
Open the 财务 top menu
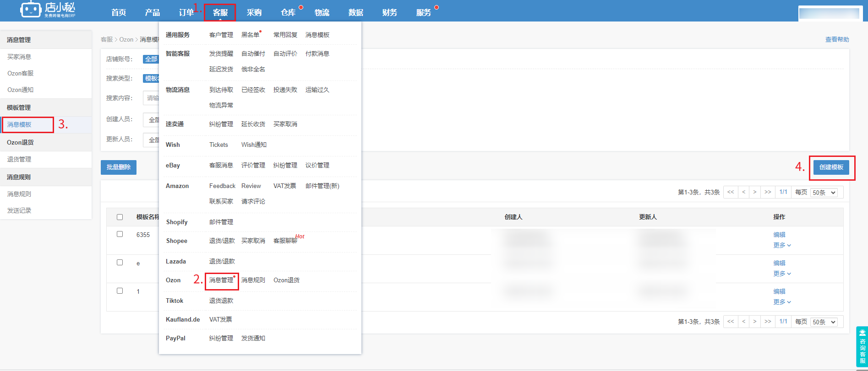(390, 12)
